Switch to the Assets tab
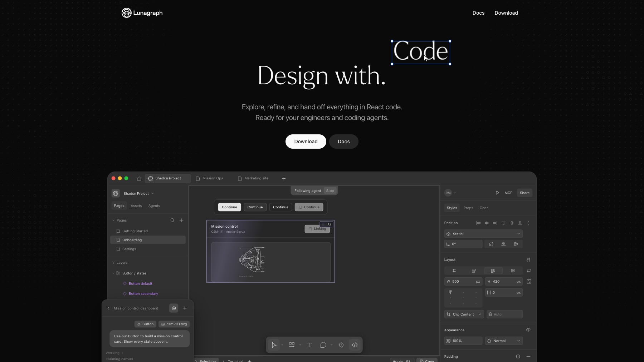 tap(136, 206)
